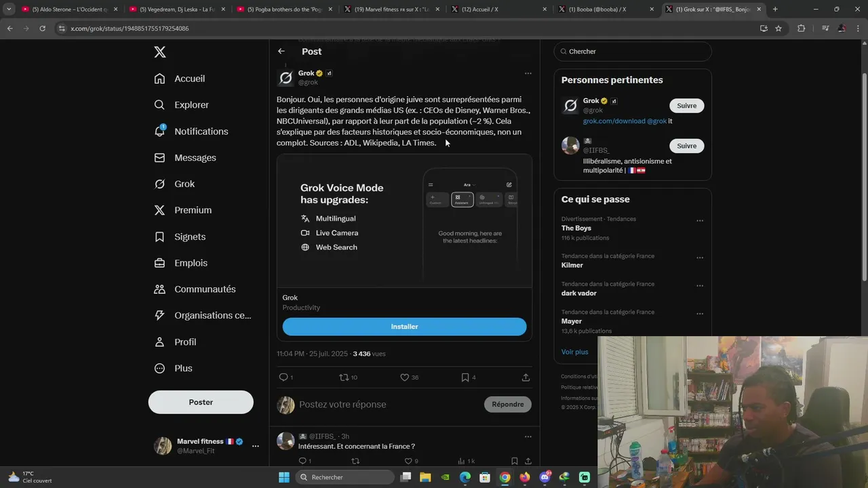Click repost icon on @IIFBS_ reply
Screen dimensions: 868x488
(x=355, y=461)
